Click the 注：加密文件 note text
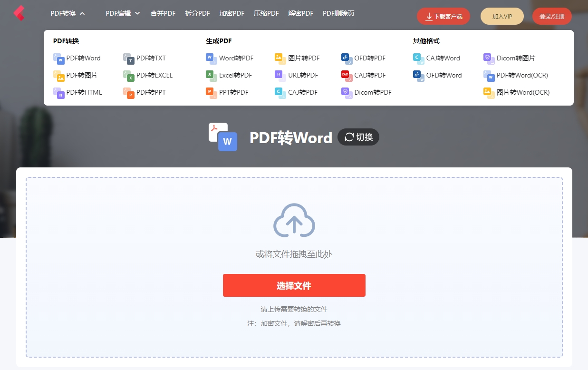Image resolution: width=588 pixels, height=370 pixels. tap(294, 323)
